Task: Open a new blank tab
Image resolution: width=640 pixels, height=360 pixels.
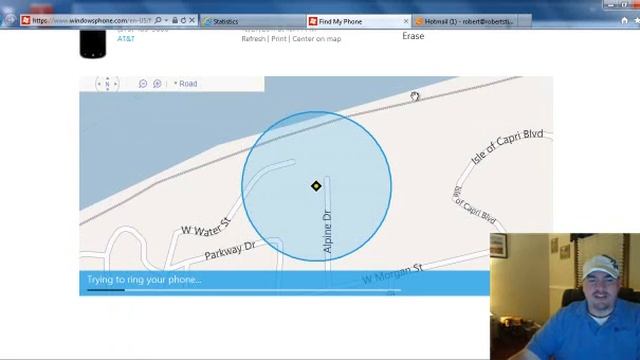Action: point(524,21)
